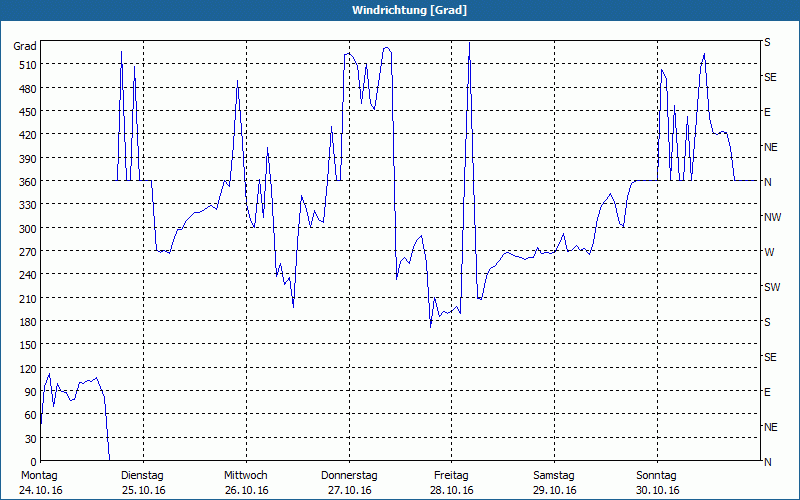The width and height of the screenshot is (800, 500).
Task: Click the SW compass label on right axis
Action: pos(772,287)
